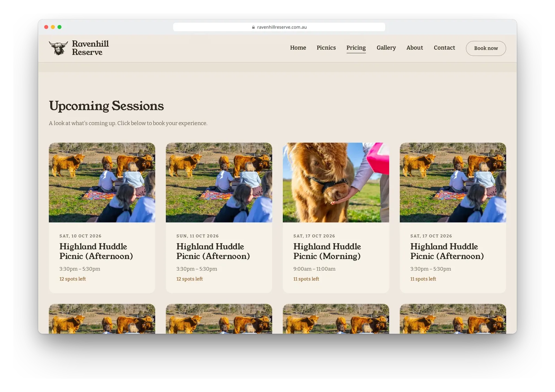Image resolution: width=555 pixels, height=392 pixels.
Task: Navigate to the About page
Action: click(x=415, y=48)
